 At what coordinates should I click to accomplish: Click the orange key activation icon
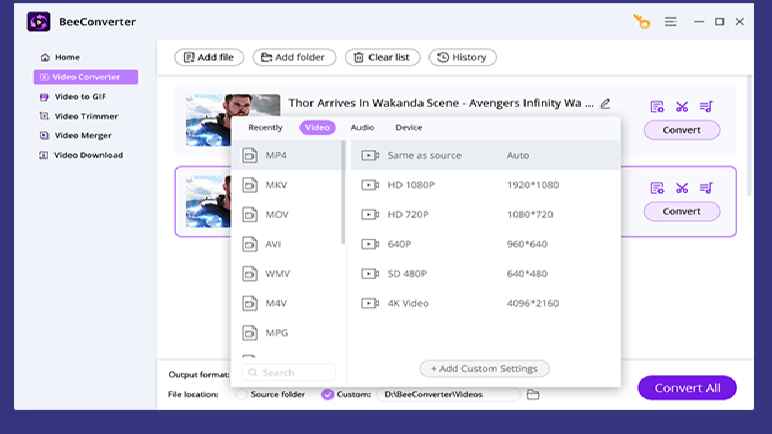(x=641, y=22)
